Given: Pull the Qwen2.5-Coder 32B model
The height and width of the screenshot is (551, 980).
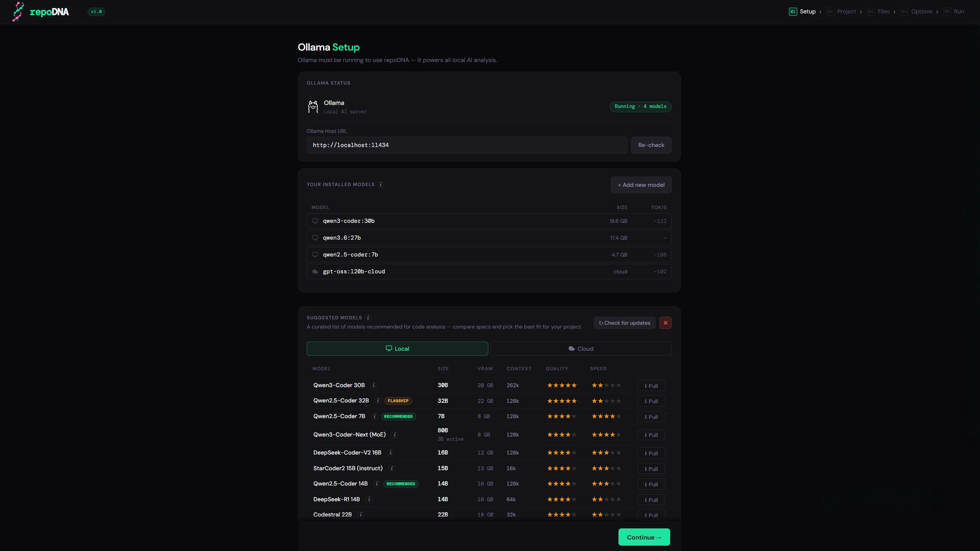Looking at the screenshot, I should point(651,401).
